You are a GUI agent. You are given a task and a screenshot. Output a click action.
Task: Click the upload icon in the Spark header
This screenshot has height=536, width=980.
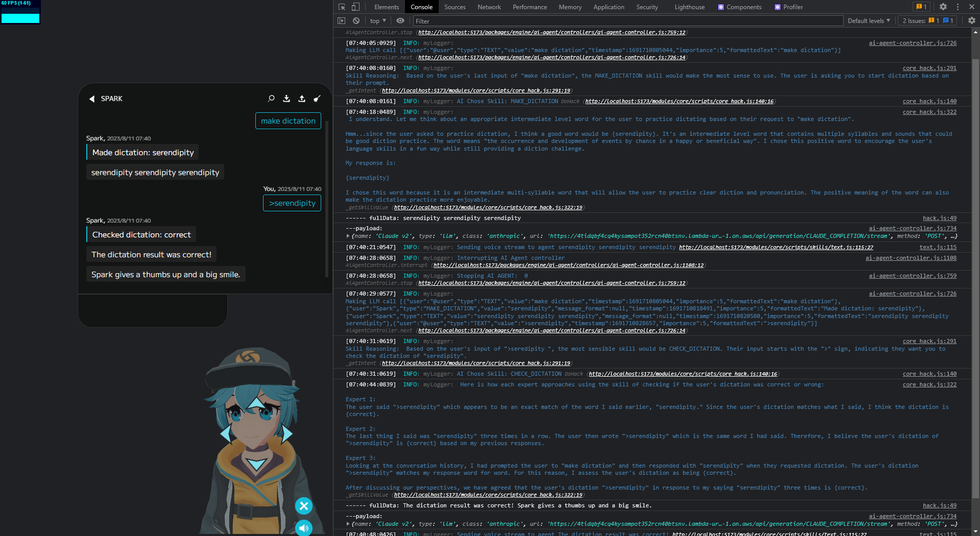click(x=302, y=99)
